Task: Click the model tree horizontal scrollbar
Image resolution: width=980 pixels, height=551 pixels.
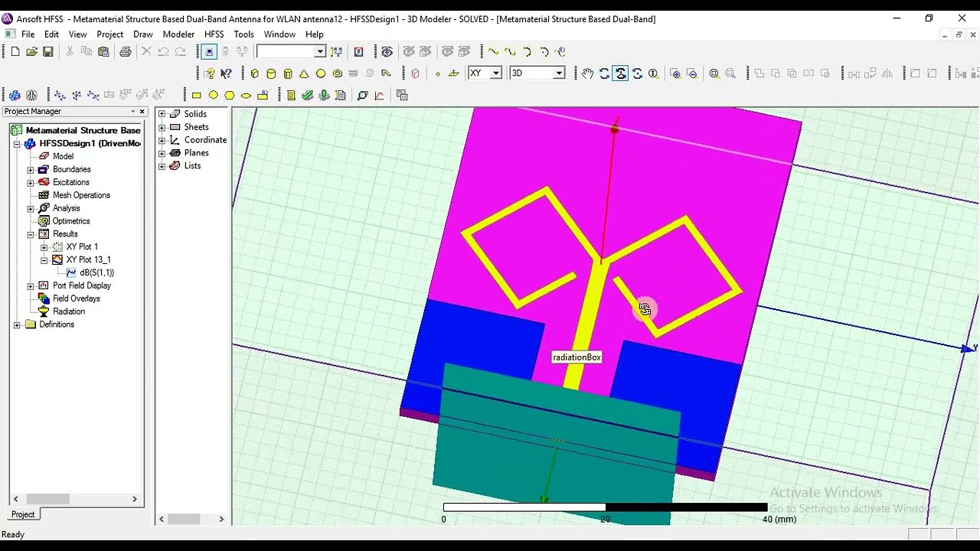Action: point(191,519)
